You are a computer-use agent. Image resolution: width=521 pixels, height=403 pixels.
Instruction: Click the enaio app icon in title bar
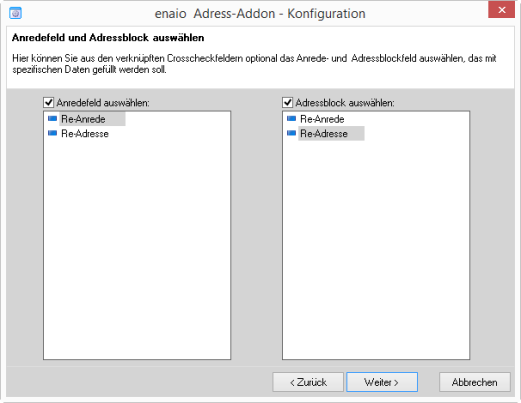click(15, 13)
